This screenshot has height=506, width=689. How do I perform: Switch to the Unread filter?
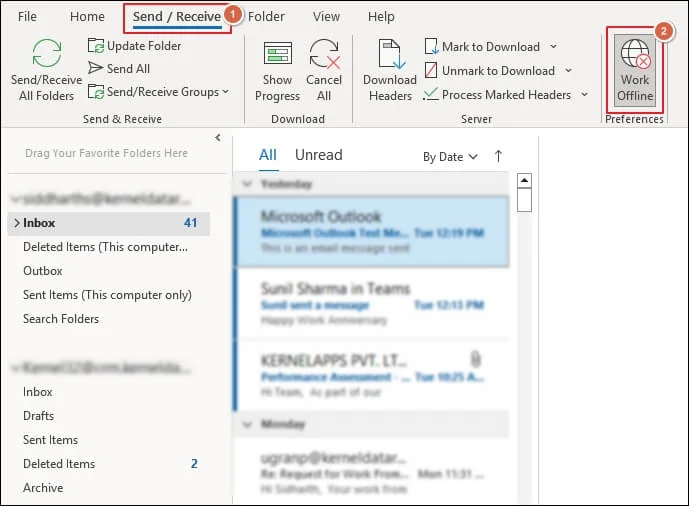point(318,155)
